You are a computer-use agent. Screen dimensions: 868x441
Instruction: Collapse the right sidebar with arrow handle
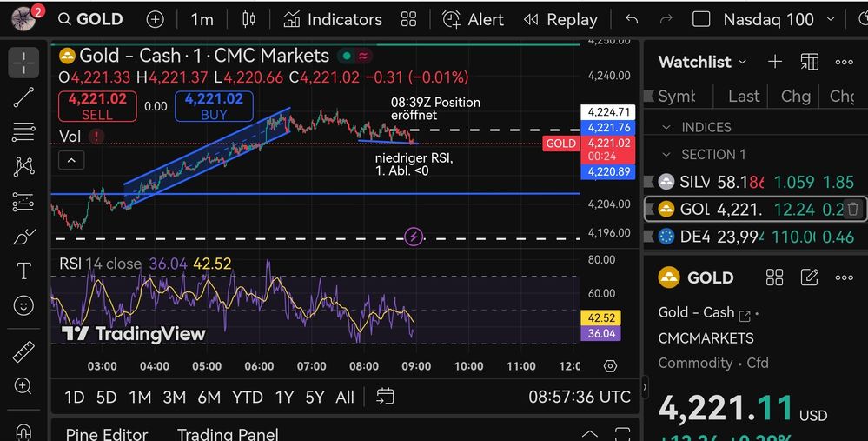[x=645, y=387]
